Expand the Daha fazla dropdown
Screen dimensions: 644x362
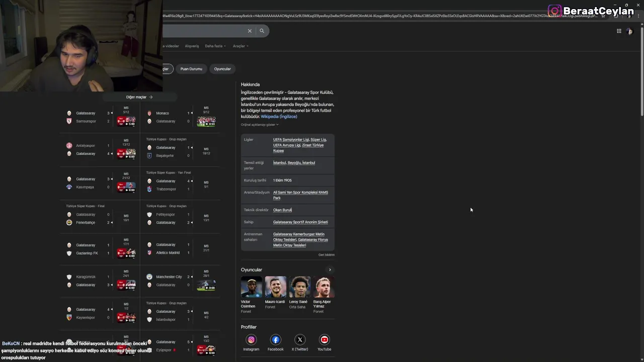click(x=215, y=46)
